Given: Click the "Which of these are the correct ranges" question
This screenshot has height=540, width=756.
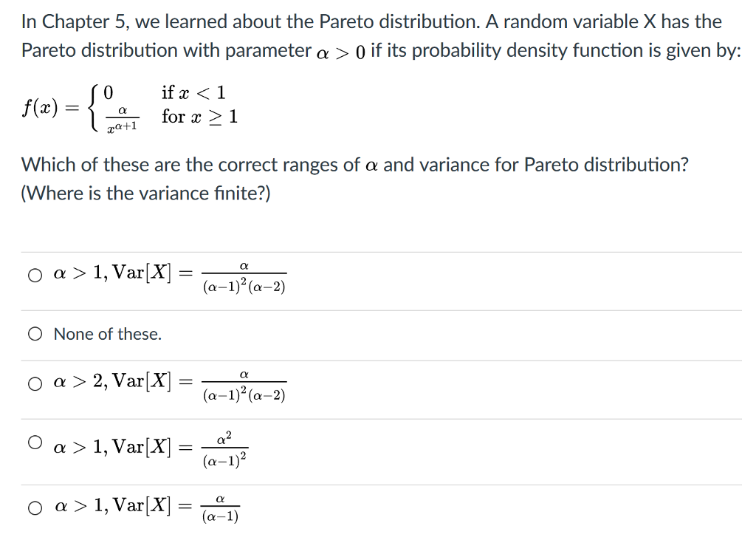Looking at the screenshot, I should 354,164.
